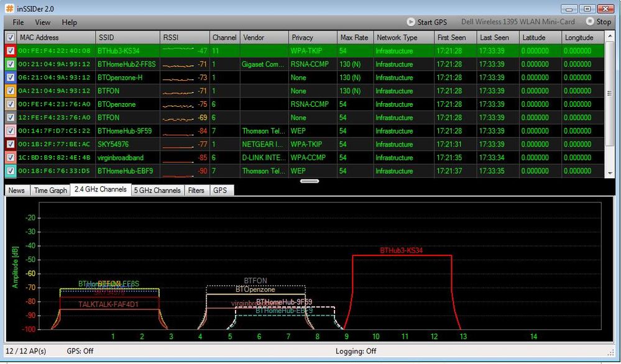
Task: Sort by Vendor column header
Action: tap(264, 38)
